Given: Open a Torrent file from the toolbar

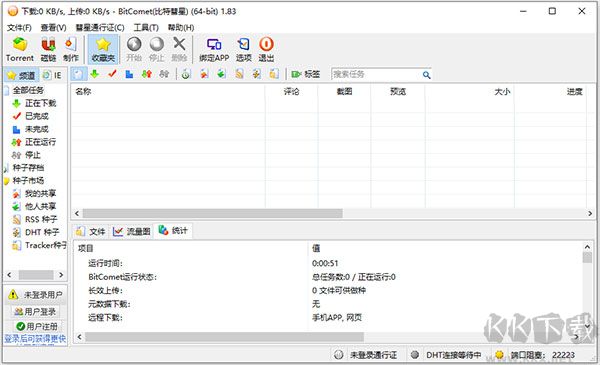Looking at the screenshot, I should pyautogui.click(x=20, y=49).
